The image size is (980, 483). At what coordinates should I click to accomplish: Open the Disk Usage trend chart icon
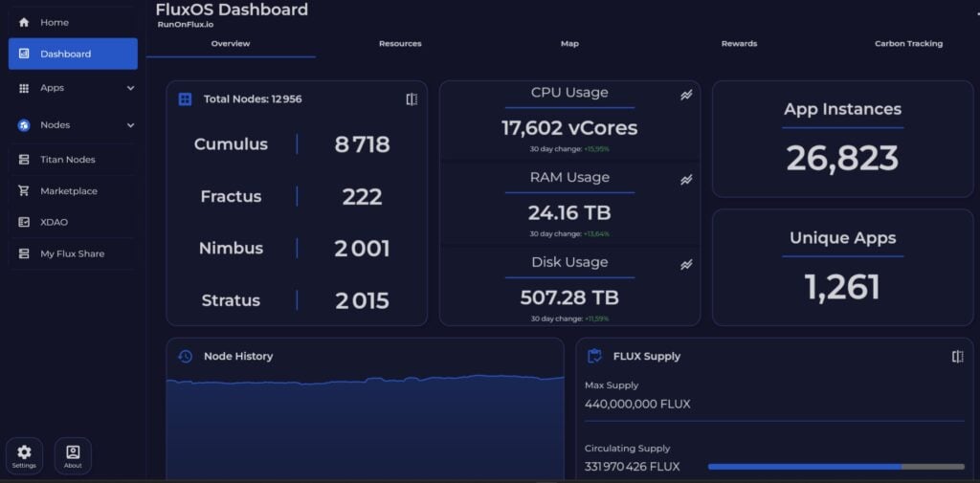[686, 265]
